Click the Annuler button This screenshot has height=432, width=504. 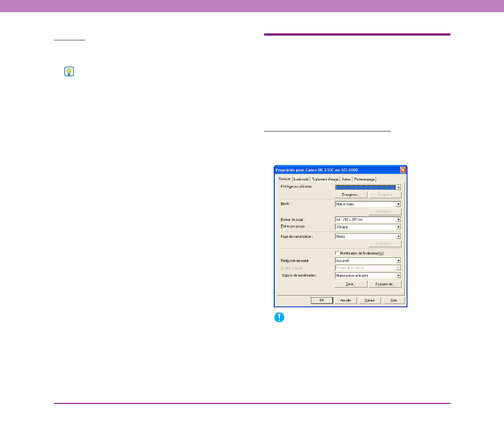(x=346, y=300)
